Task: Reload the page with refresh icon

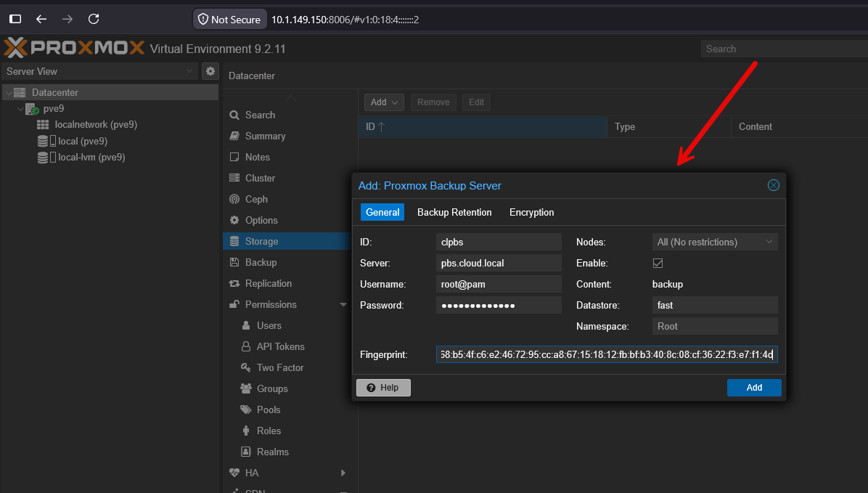Action: pos(94,20)
